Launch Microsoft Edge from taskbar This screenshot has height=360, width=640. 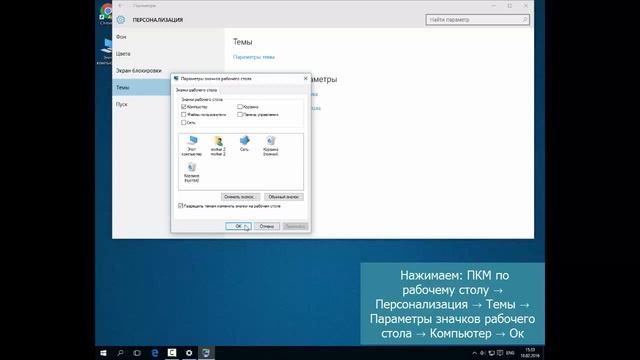pos(155,353)
